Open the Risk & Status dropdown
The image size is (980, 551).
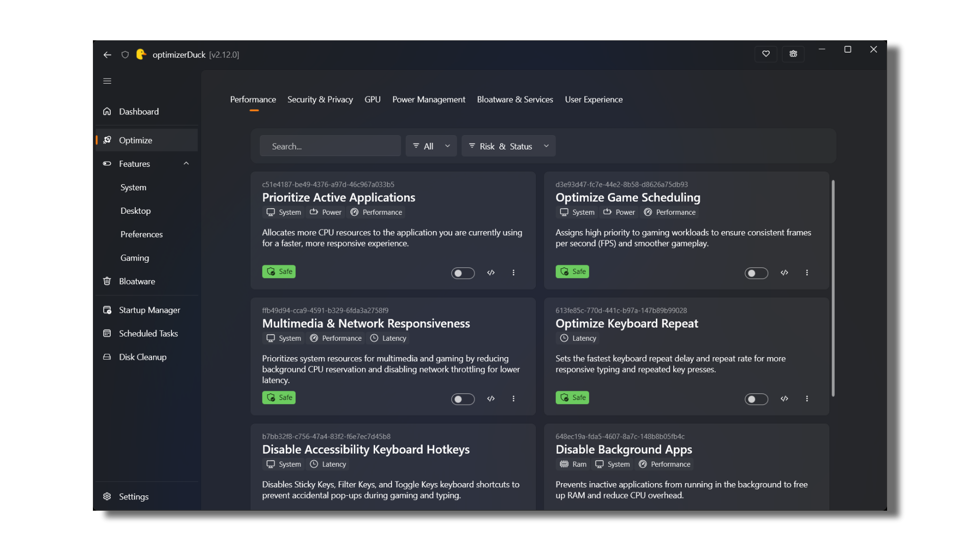point(508,146)
